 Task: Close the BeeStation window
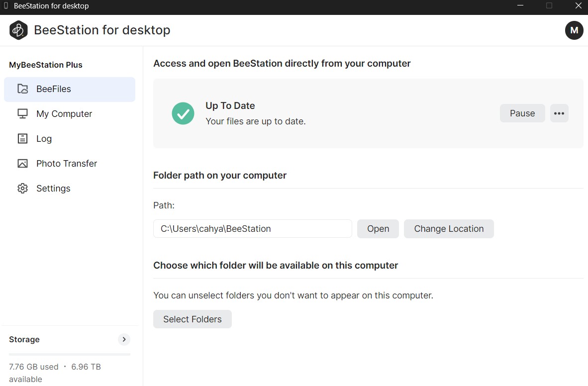tap(578, 5)
